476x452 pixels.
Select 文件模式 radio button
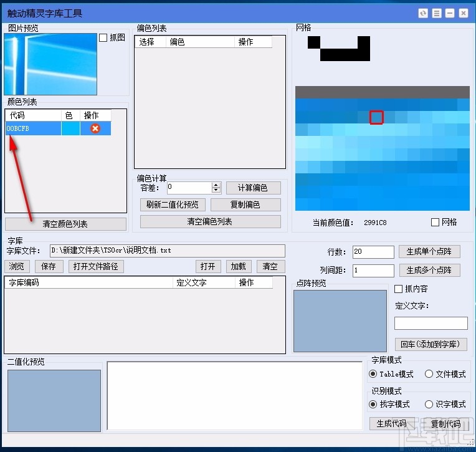[x=429, y=374]
